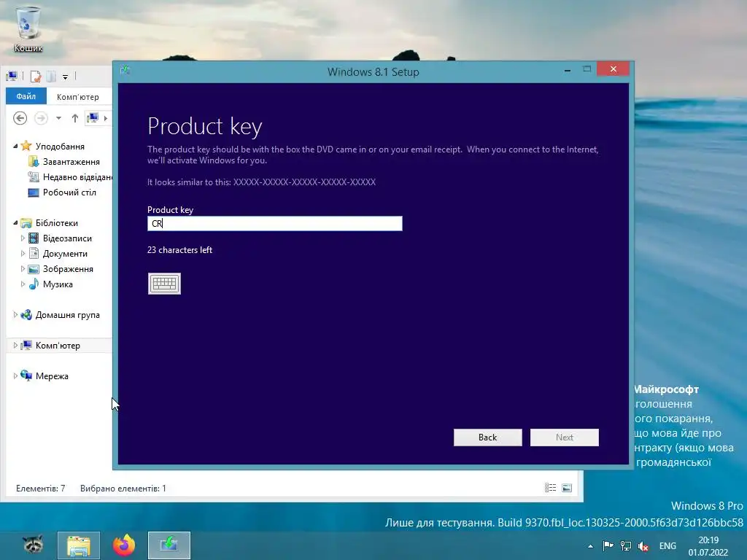
Task: Expand the Мережа tree node
Action: [15, 376]
